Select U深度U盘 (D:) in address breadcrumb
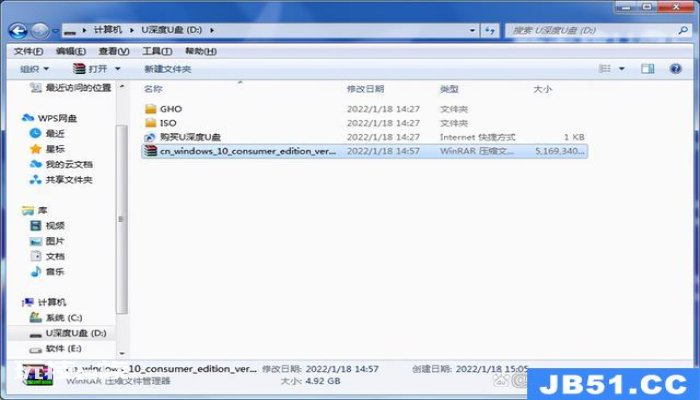 pyautogui.click(x=171, y=30)
